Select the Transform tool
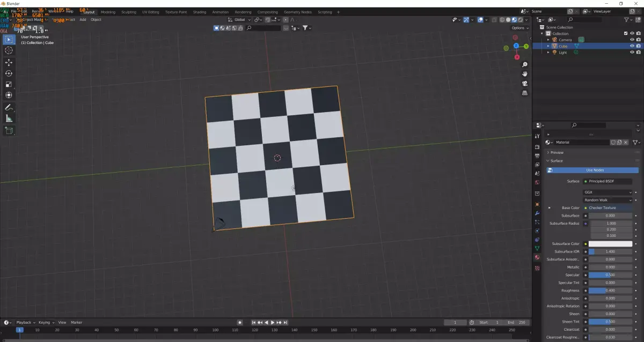 click(x=9, y=95)
